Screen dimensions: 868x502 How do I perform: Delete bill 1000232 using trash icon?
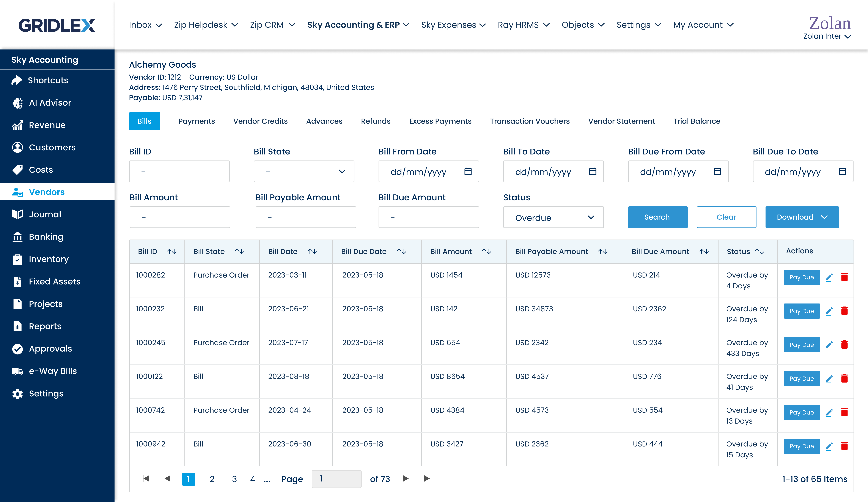[844, 311]
